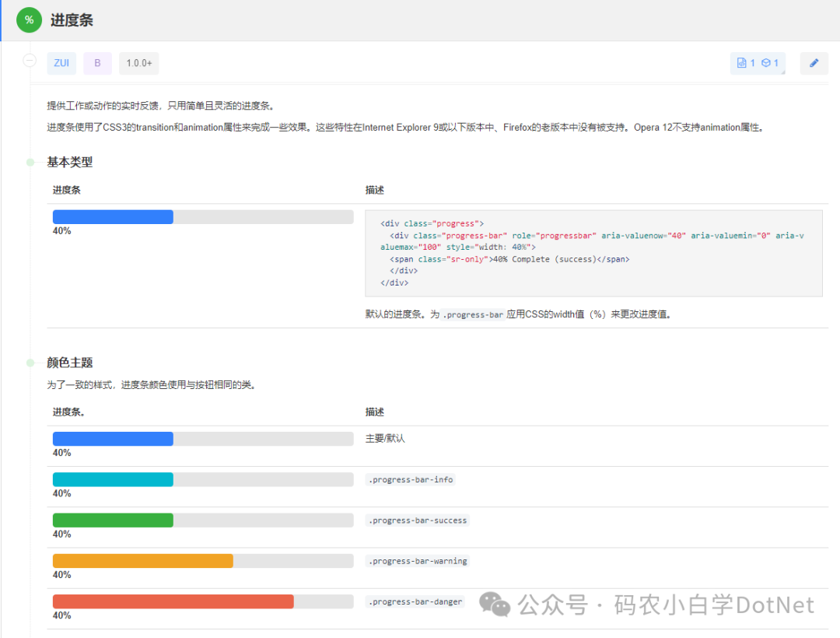Select the ZUI tag
This screenshot has height=638, width=840.
point(61,63)
